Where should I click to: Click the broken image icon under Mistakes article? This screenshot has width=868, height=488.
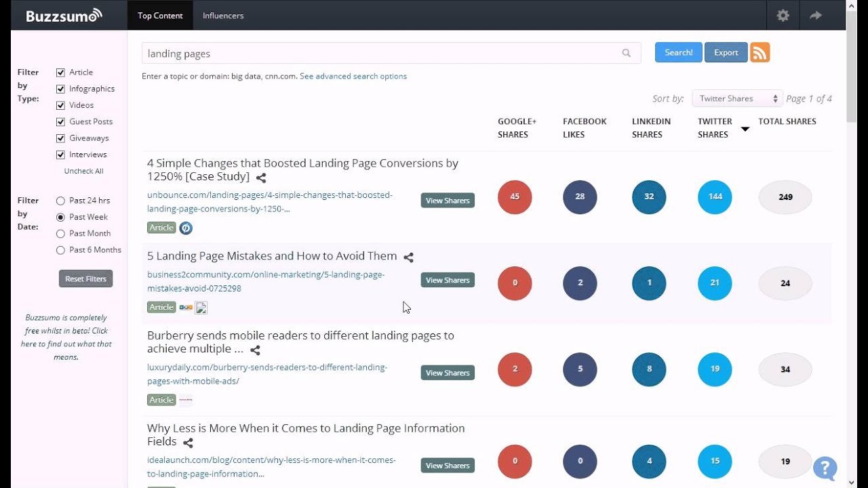pyautogui.click(x=201, y=308)
